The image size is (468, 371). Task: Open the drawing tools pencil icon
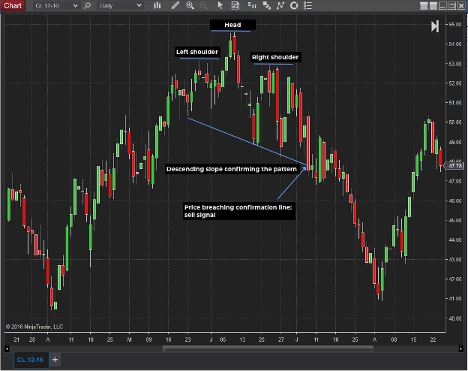tap(175, 6)
